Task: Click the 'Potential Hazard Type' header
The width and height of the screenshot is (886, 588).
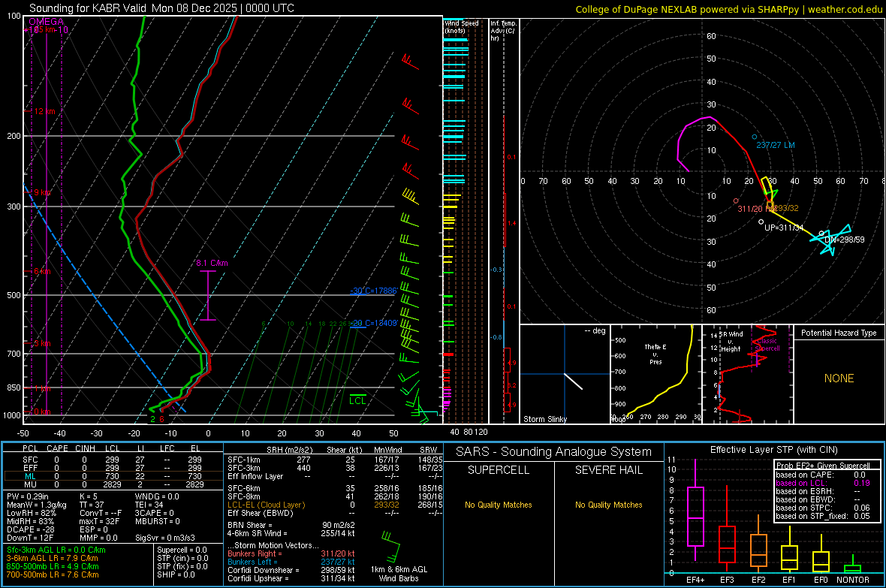Action: [839, 333]
